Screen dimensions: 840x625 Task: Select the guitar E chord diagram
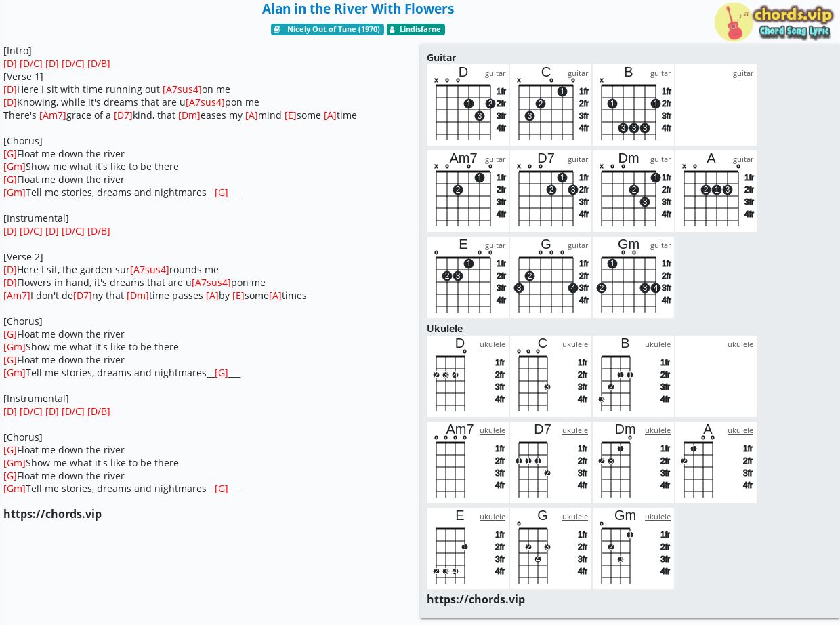pos(468,277)
